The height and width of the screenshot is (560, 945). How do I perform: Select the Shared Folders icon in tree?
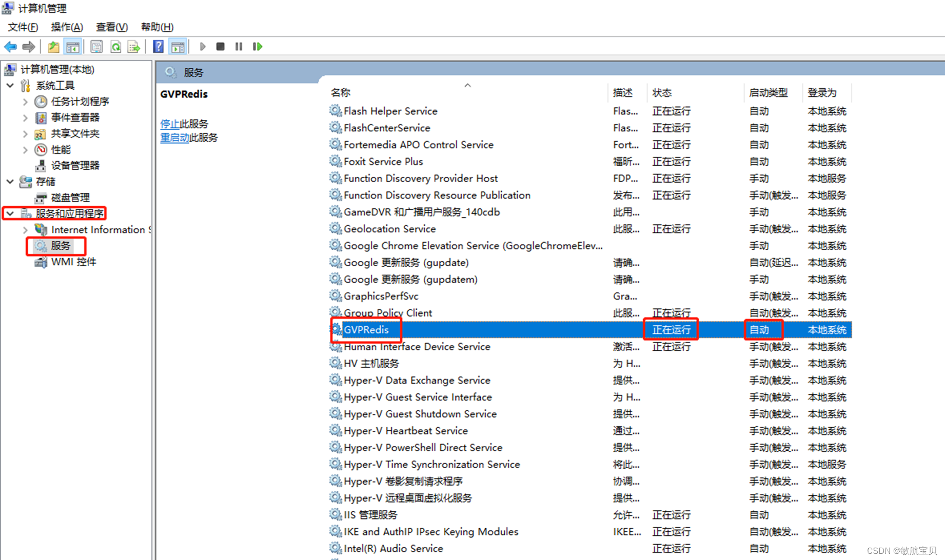pyautogui.click(x=41, y=134)
